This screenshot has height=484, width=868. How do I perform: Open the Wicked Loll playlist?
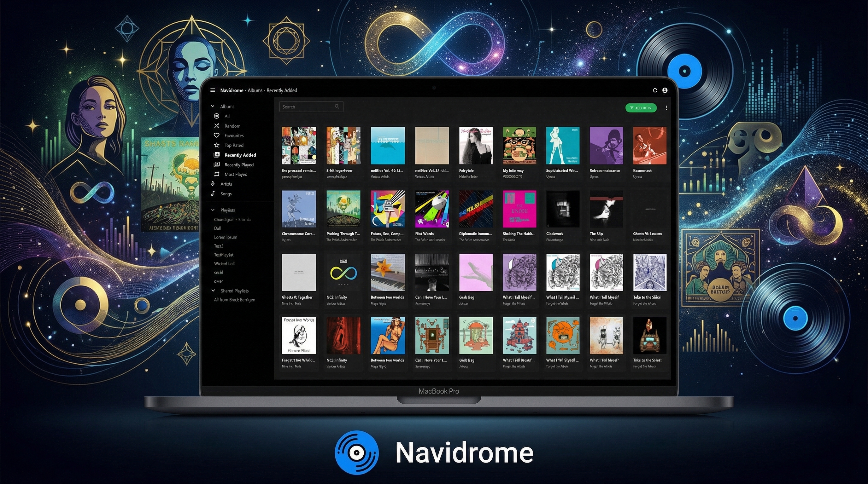[224, 263]
